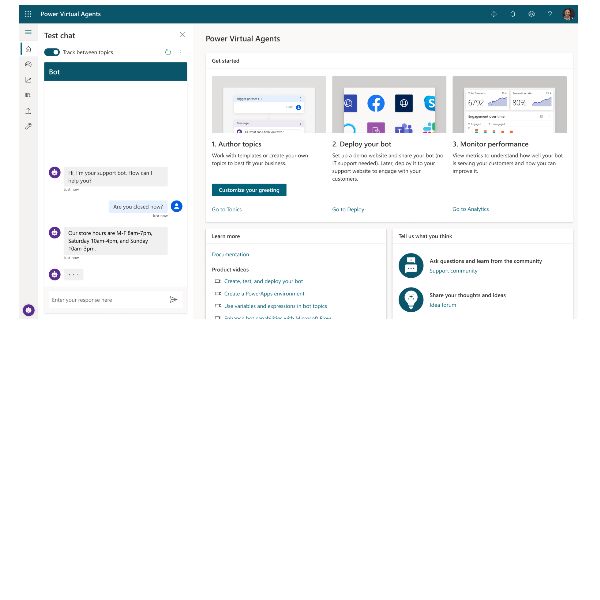Open the environment picker in the header

pos(494,14)
